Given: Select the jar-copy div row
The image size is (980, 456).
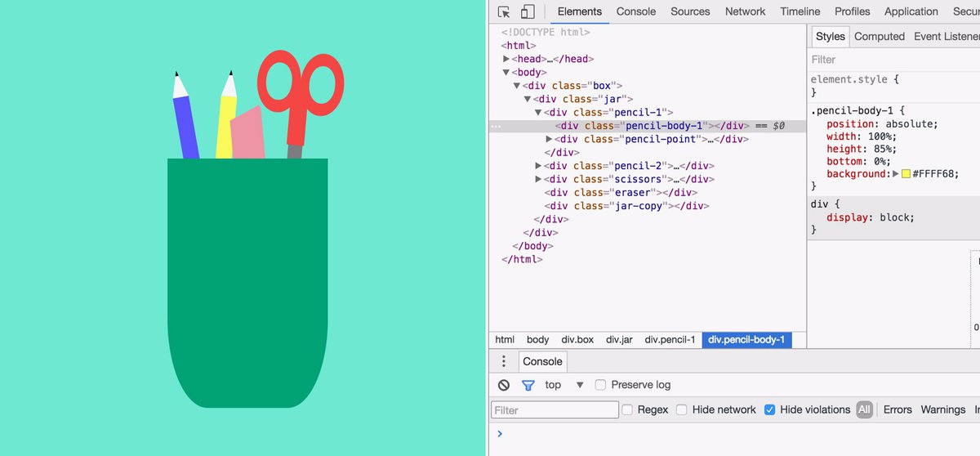Looking at the screenshot, I should 626,206.
